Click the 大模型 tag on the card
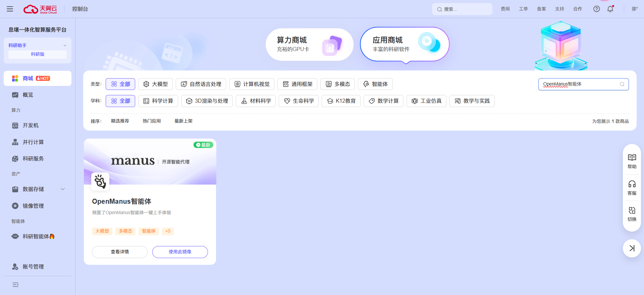Viewport: 644px width, 295px height. (x=102, y=231)
